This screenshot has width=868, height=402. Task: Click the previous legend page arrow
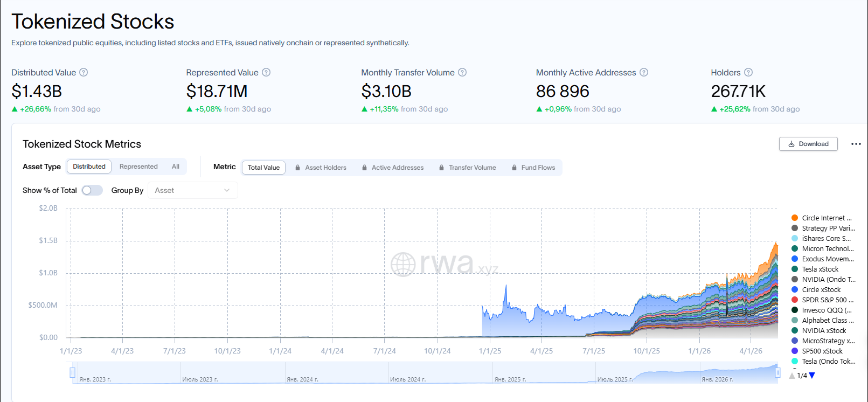coord(792,376)
